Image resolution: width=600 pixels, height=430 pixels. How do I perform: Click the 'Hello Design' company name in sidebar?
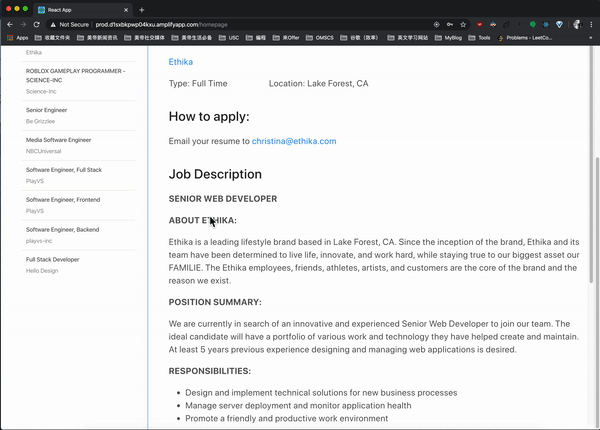click(x=42, y=270)
